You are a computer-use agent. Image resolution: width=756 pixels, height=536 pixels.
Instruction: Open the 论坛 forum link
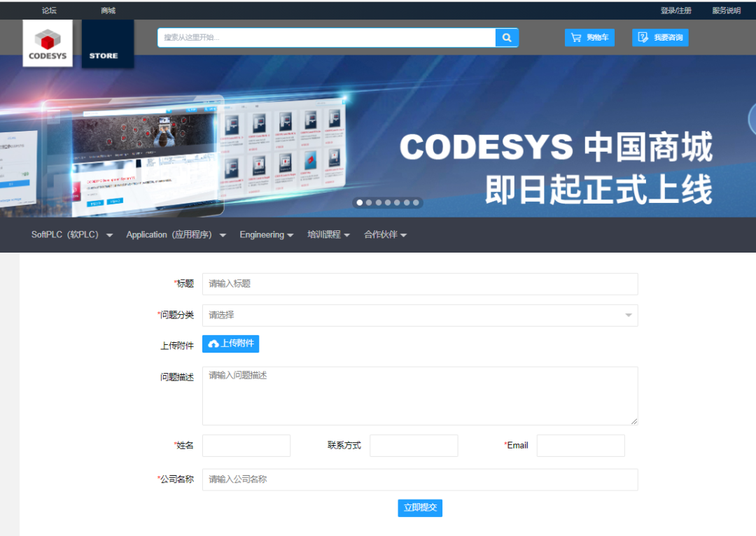[x=49, y=10]
